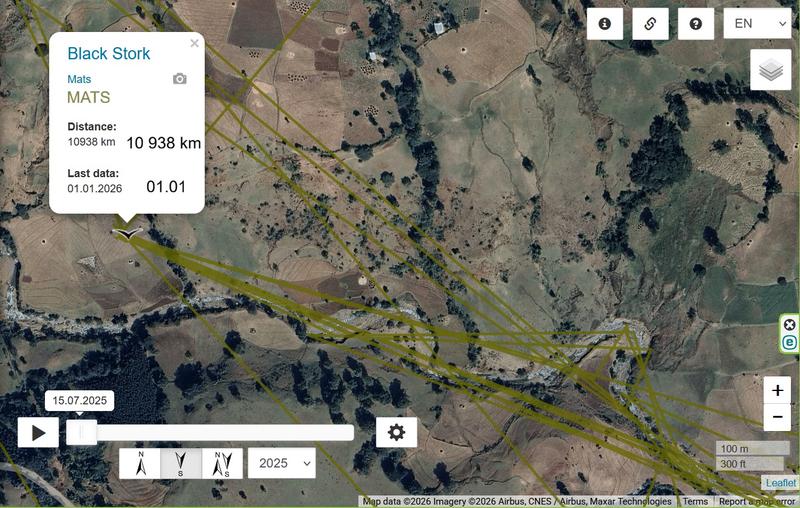Open the info button at top right
Screen dimensions: 800x508
click(x=605, y=23)
